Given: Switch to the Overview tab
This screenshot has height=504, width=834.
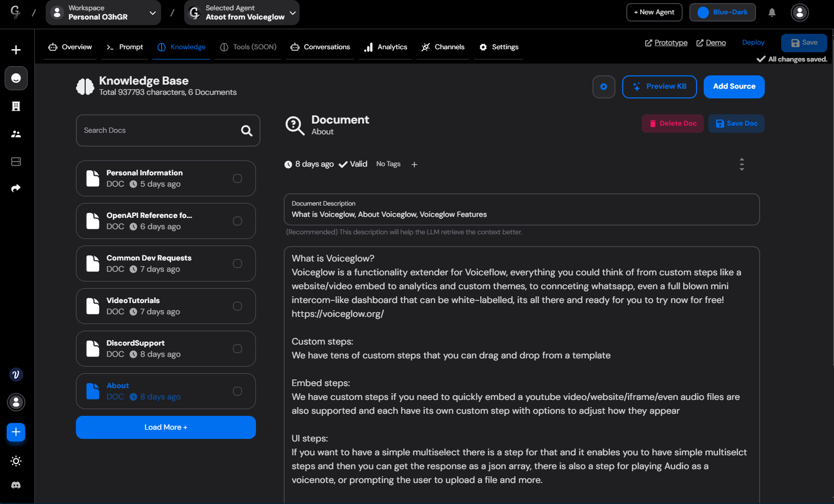Looking at the screenshot, I should (x=70, y=47).
